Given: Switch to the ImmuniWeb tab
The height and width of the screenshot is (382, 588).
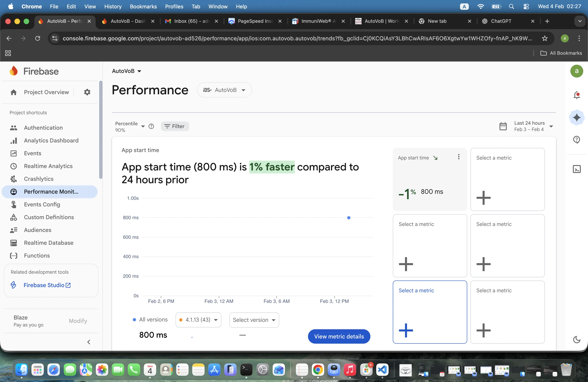Looking at the screenshot, I should (318, 21).
